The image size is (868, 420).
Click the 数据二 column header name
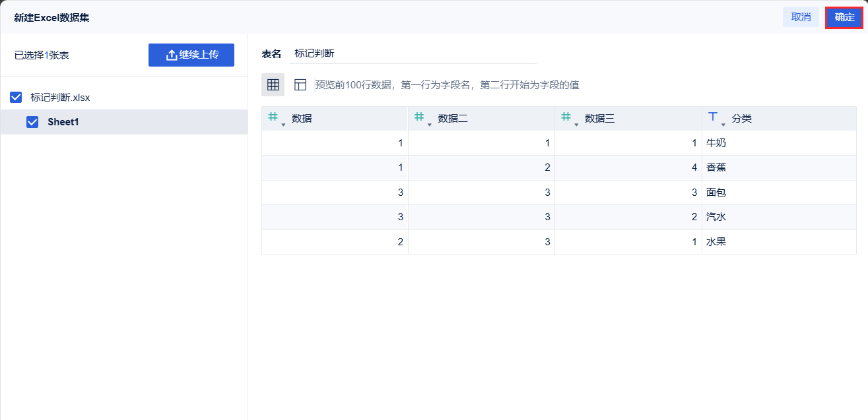pyautogui.click(x=453, y=119)
